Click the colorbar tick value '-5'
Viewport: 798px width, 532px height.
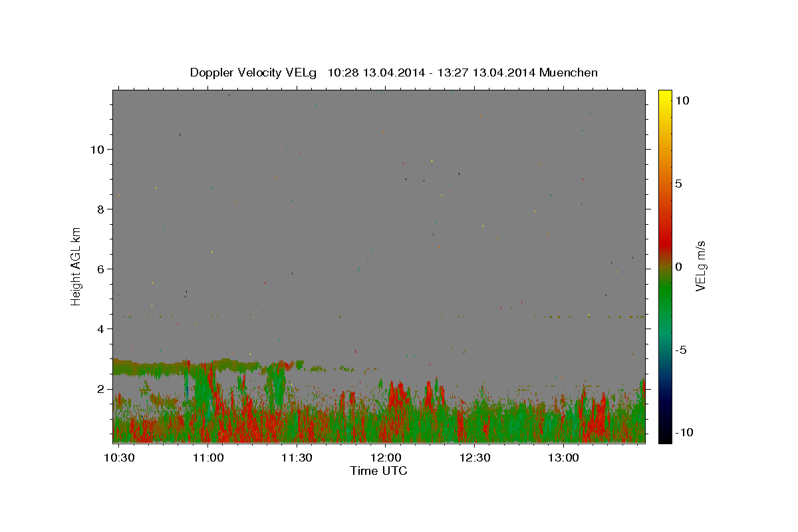click(x=681, y=350)
